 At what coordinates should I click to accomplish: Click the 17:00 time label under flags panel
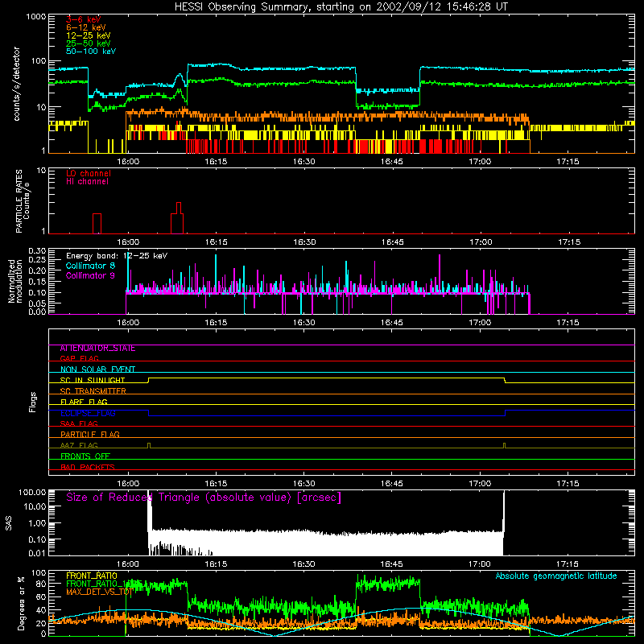pos(480,484)
